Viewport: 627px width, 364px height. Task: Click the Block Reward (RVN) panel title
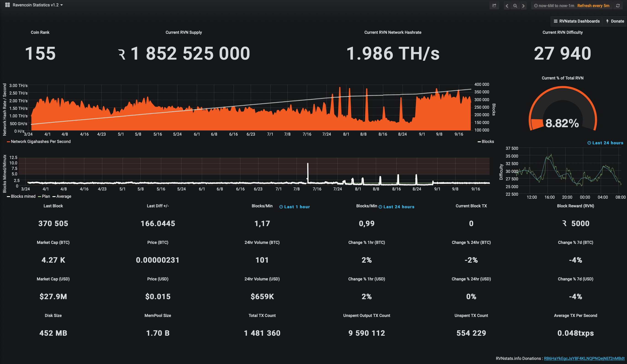575,206
